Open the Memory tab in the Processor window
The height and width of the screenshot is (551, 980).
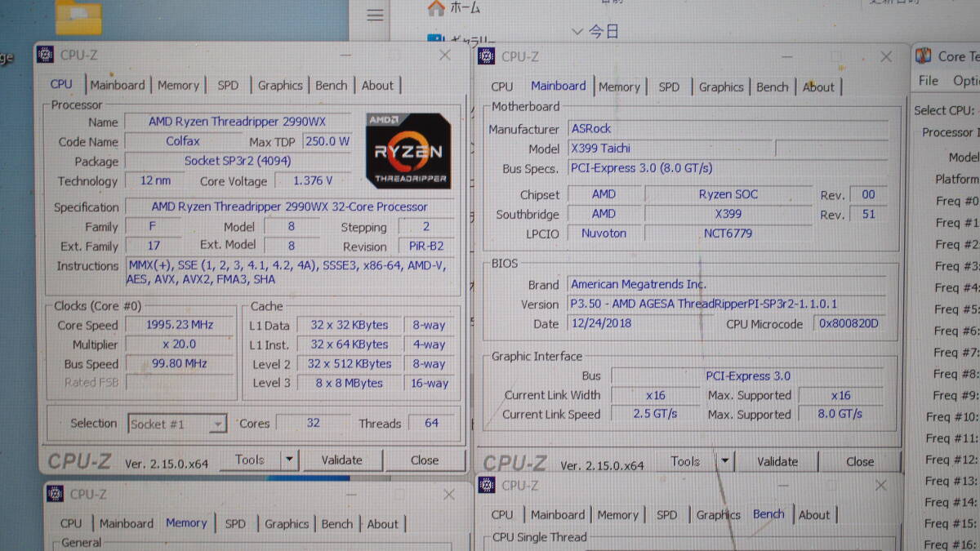click(178, 85)
